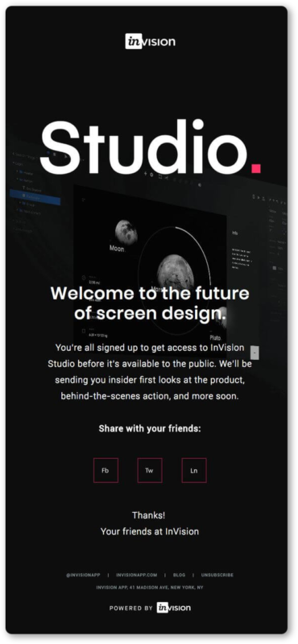This screenshot has width=298, height=644.
Task: Click the Moon image in the Studio preview
Action: point(126,232)
